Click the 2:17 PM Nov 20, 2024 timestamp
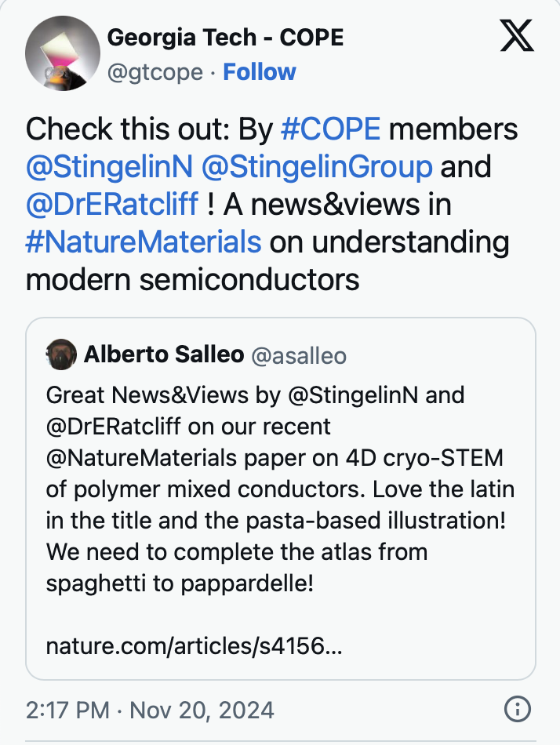Image resolution: width=560 pixels, height=745 pixels. pos(150,710)
